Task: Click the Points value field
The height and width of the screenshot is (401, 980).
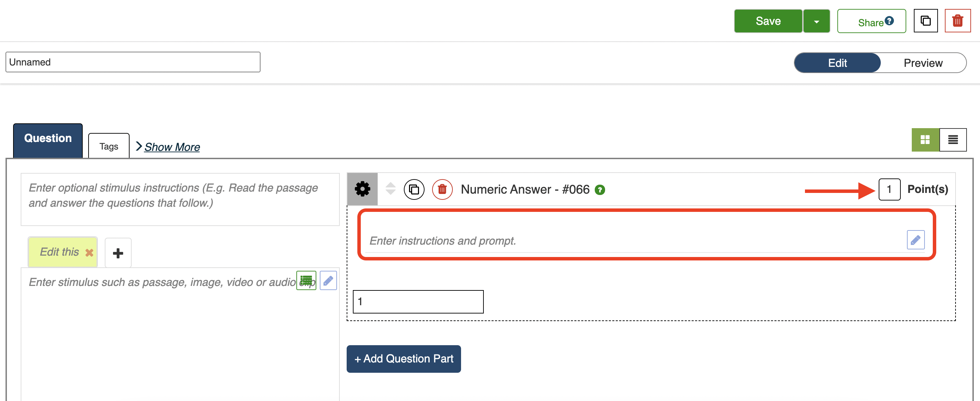Action: (889, 189)
